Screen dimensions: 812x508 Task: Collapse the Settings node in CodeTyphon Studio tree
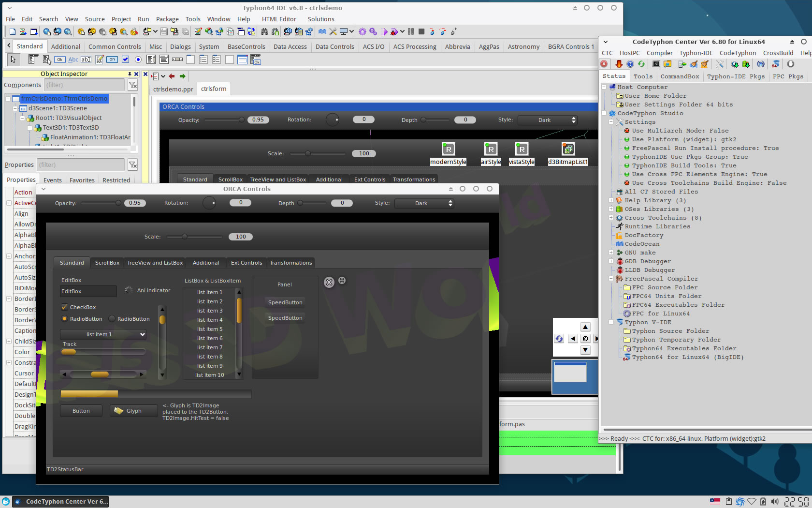tap(611, 122)
